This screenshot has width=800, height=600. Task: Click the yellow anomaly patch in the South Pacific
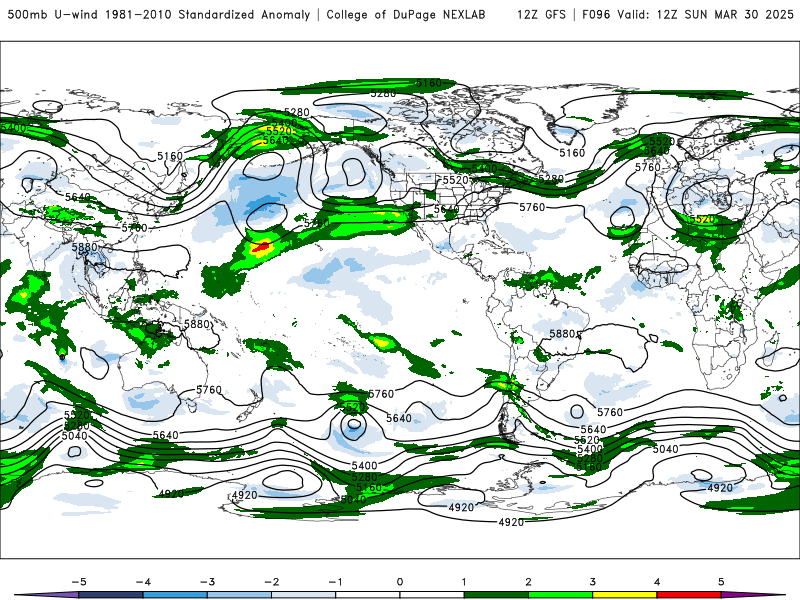point(383,341)
